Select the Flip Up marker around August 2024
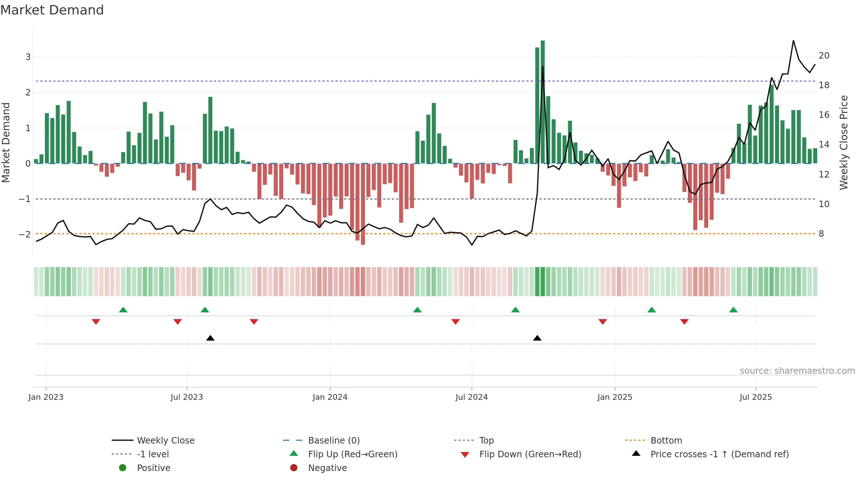The height and width of the screenshot is (488, 868). (x=516, y=310)
